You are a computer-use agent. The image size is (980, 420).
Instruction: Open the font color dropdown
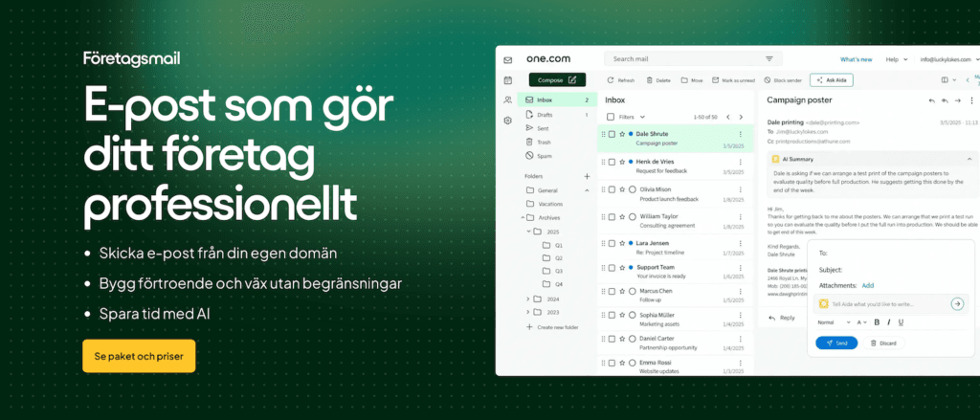point(862,322)
